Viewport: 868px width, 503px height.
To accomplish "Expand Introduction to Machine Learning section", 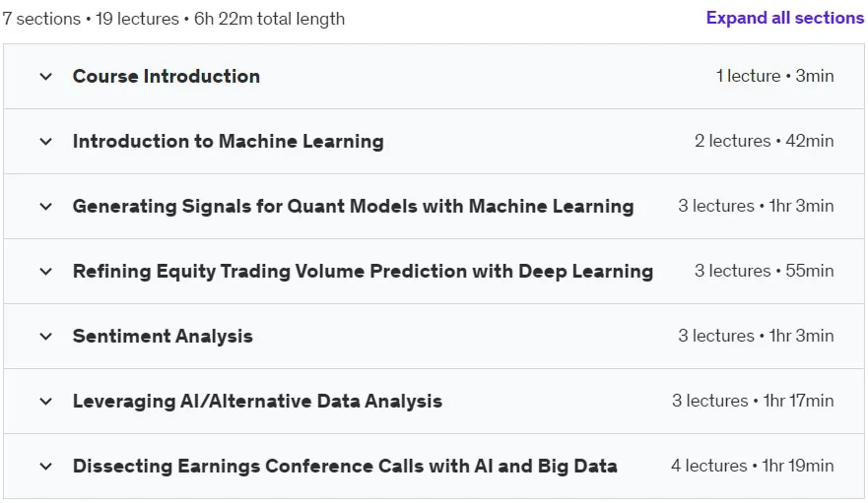I will tap(228, 142).
